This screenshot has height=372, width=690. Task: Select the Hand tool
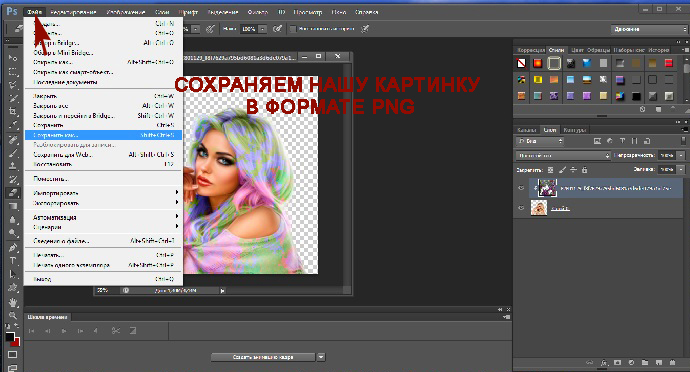[x=13, y=302]
